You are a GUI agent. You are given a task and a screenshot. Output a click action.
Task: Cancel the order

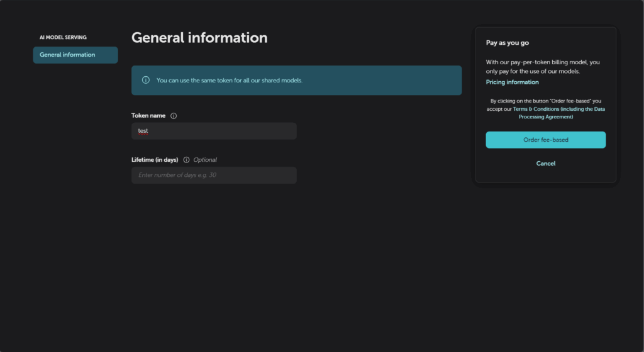545,164
